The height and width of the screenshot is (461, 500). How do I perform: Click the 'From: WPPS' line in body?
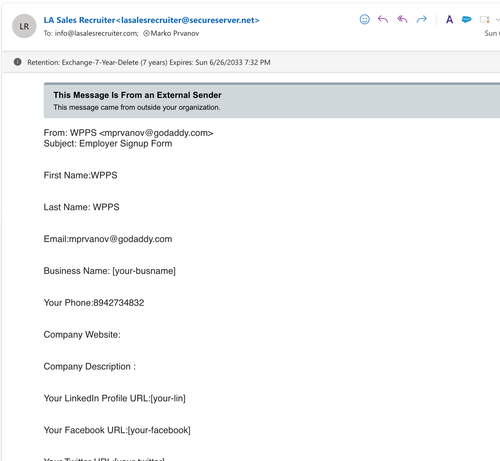click(x=128, y=133)
